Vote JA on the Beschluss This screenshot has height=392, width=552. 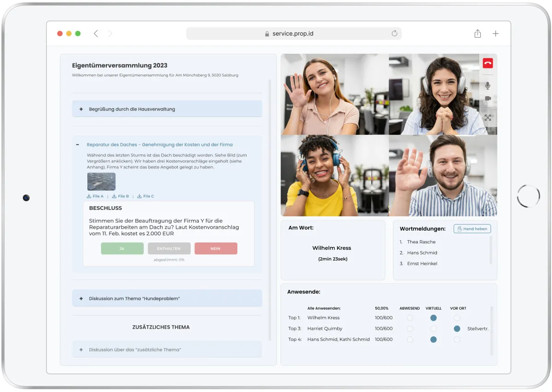click(x=122, y=248)
